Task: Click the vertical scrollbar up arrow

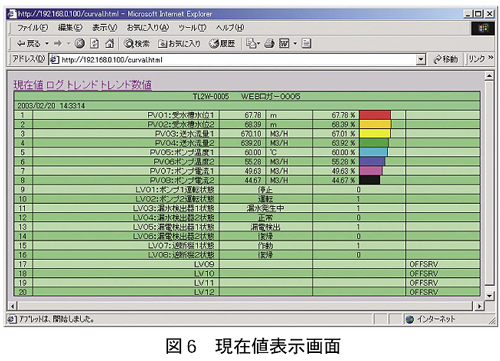Action: pos(489,76)
